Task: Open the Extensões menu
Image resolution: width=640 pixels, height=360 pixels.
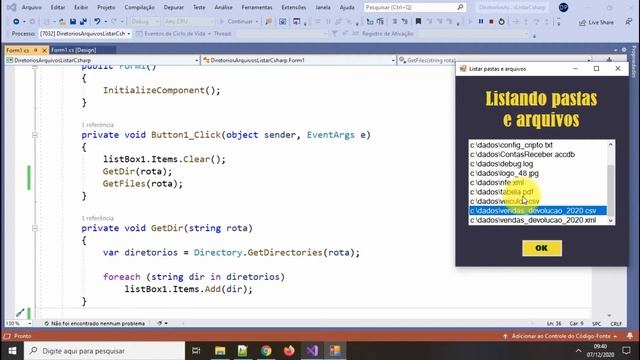Action: pyautogui.click(x=293, y=7)
